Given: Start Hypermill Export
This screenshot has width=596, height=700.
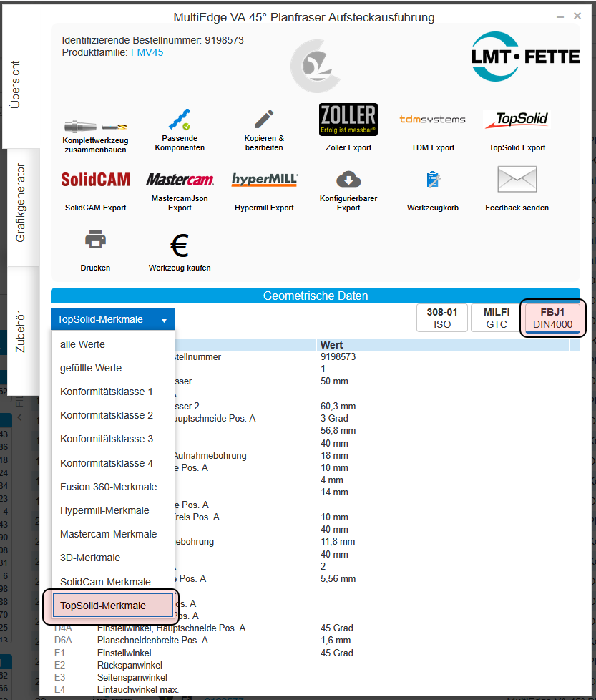Looking at the screenshot, I should point(264,191).
